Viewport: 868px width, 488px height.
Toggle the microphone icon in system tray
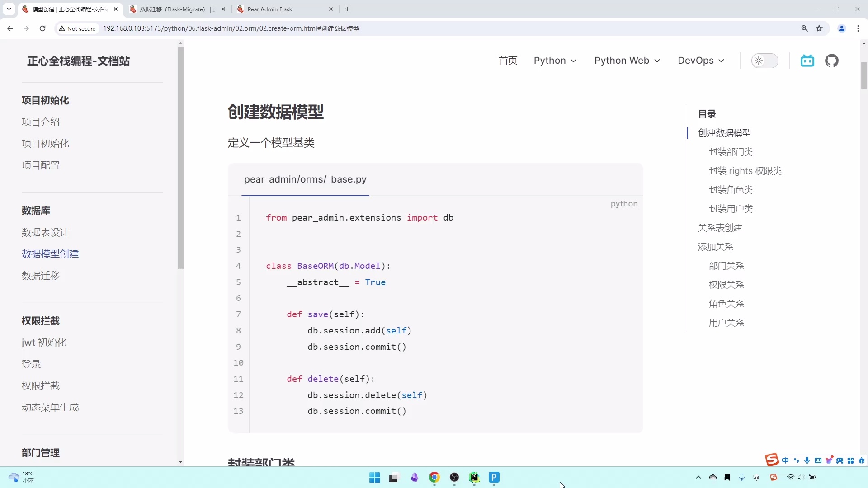pos(742,478)
